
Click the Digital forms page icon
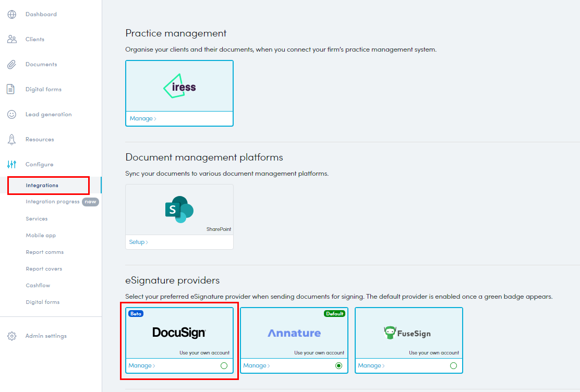tap(11, 89)
